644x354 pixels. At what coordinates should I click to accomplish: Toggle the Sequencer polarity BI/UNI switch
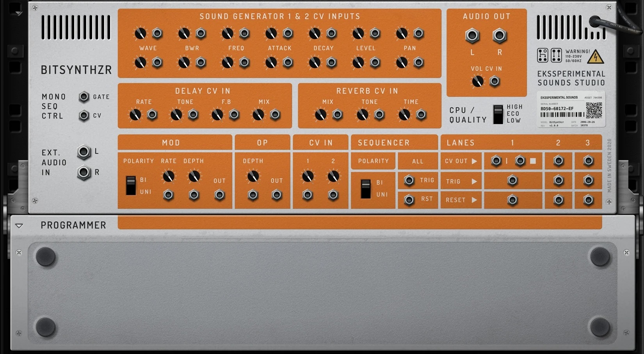click(x=366, y=189)
